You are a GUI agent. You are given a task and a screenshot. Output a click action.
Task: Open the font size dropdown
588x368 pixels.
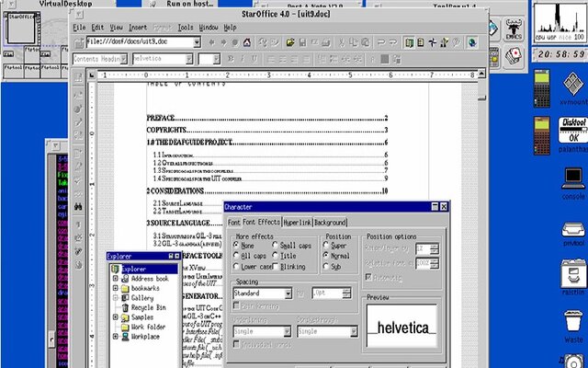coord(217,59)
